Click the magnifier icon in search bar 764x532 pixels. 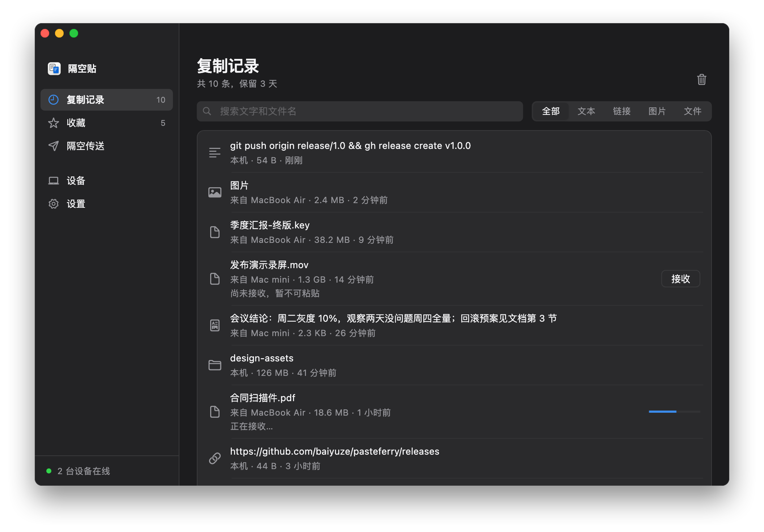click(x=207, y=111)
